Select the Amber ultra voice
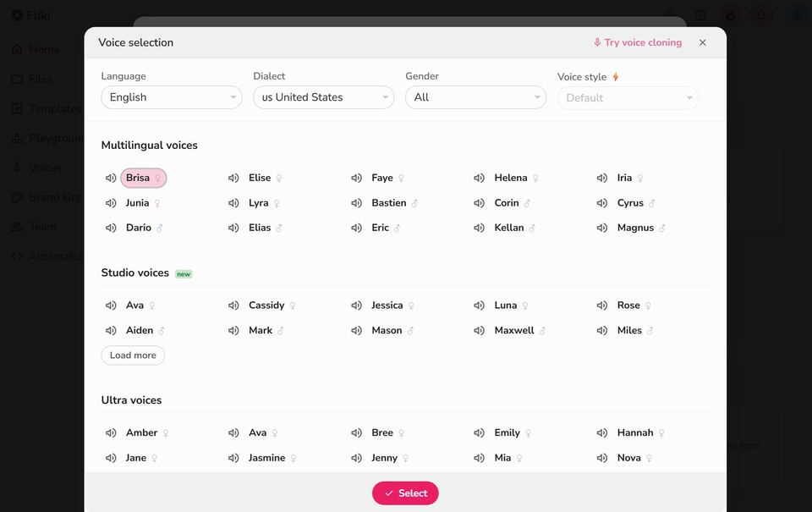The image size is (812, 512). tap(143, 432)
